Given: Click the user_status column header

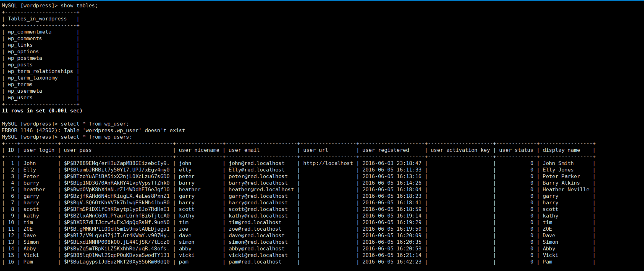Looking at the screenshot, I should pos(516,150).
